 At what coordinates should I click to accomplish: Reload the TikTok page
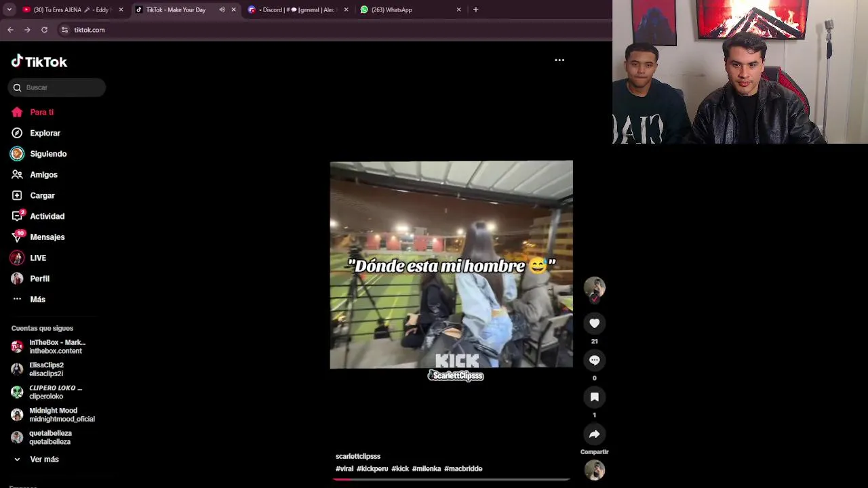pyautogui.click(x=44, y=30)
